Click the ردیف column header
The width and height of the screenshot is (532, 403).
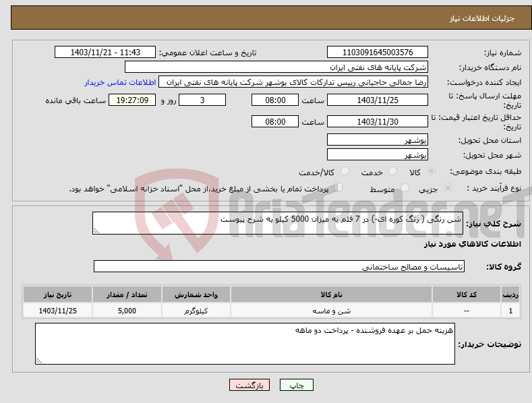pos(510,294)
